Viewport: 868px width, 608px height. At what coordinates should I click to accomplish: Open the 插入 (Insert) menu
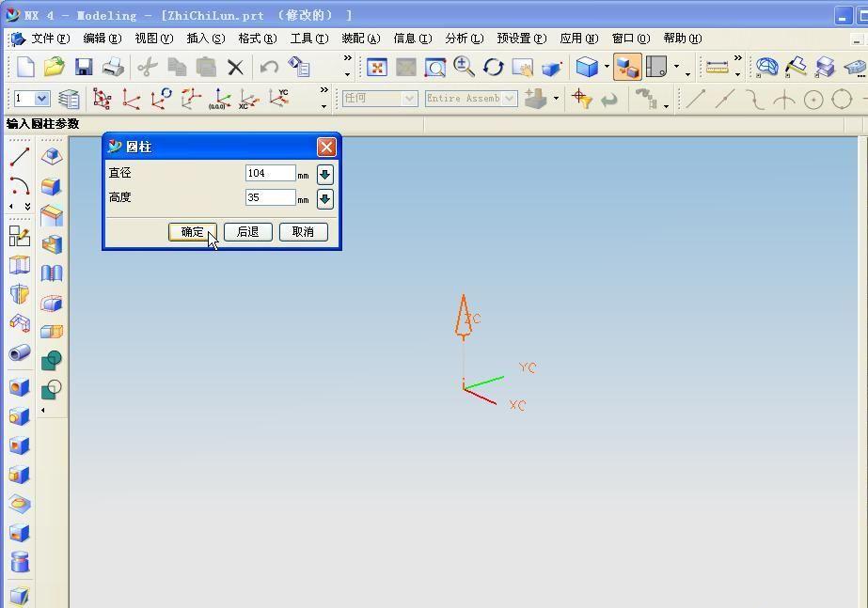[x=205, y=39]
